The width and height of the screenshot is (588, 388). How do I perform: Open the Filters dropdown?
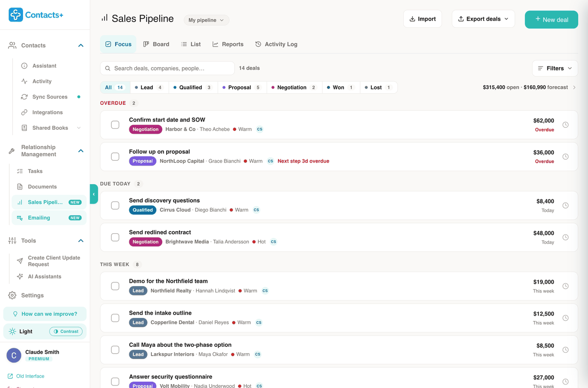click(555, 69)
